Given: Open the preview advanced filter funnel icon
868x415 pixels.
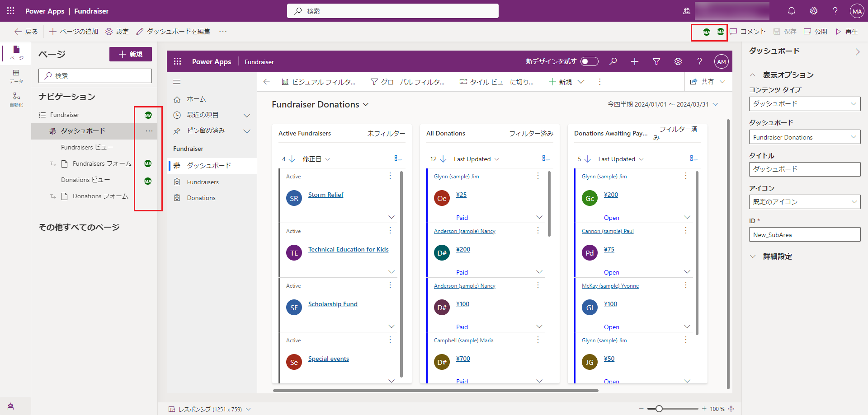Looking at the screenshot, I should (656, 61).
